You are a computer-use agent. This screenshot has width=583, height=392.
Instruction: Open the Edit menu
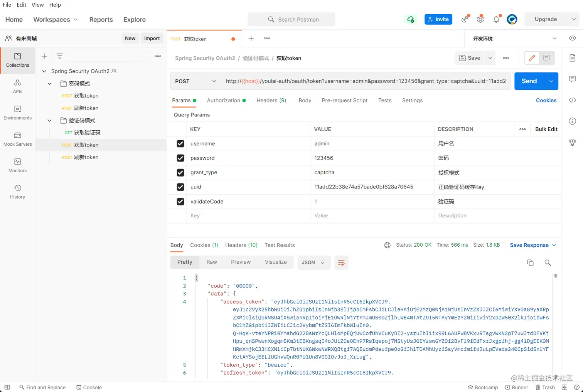tap(22, 5)
